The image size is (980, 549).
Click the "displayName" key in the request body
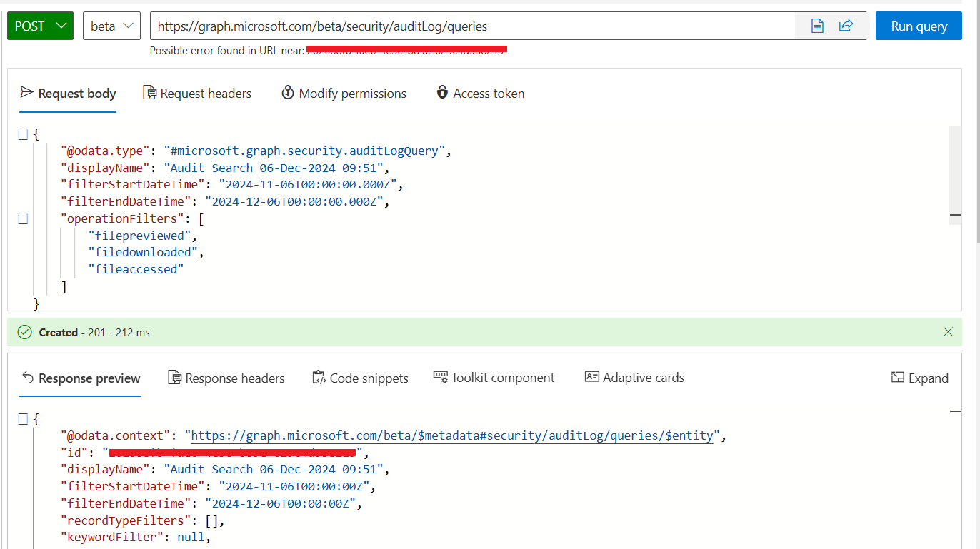click(106, 168)
